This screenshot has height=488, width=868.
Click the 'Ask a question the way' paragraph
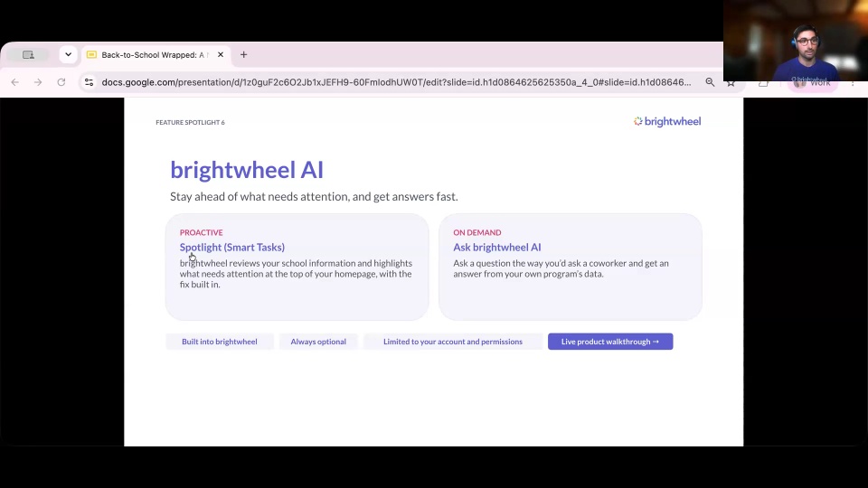coord(561,268)
